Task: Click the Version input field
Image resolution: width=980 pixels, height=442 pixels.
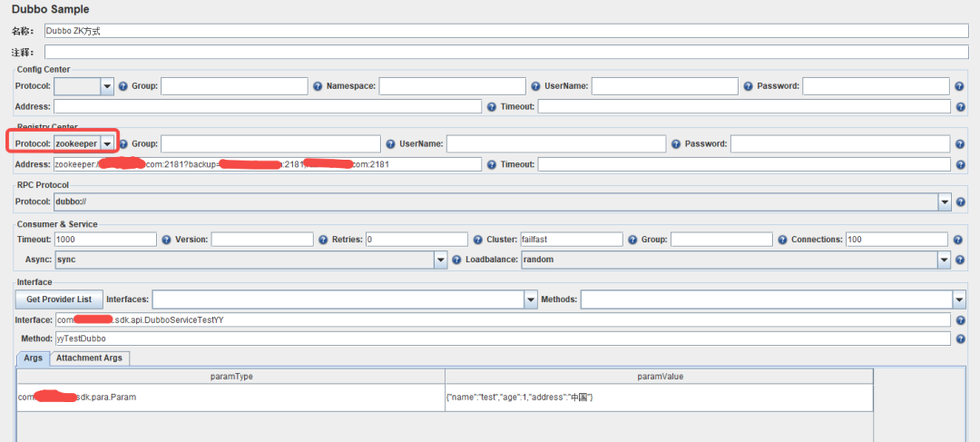Action: (262, 240)
